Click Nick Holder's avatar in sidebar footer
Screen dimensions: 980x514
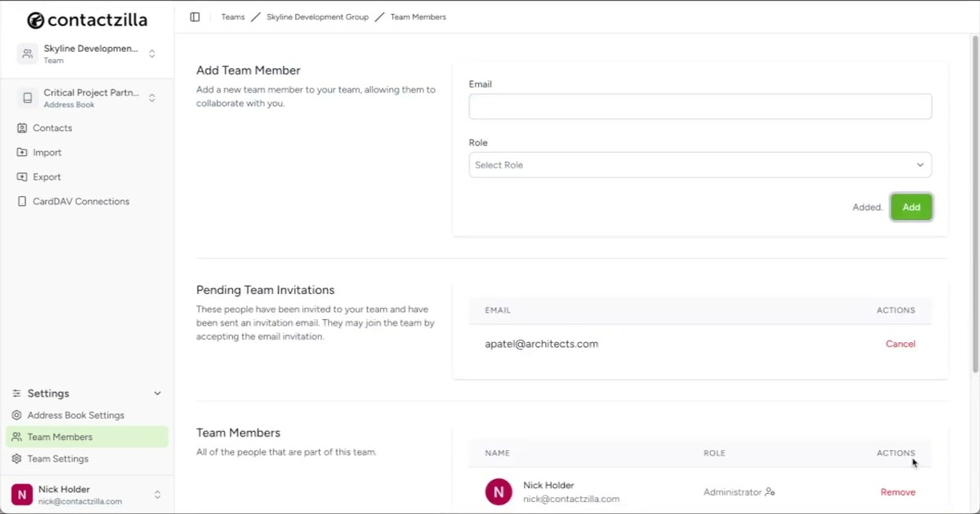point(22,494)
